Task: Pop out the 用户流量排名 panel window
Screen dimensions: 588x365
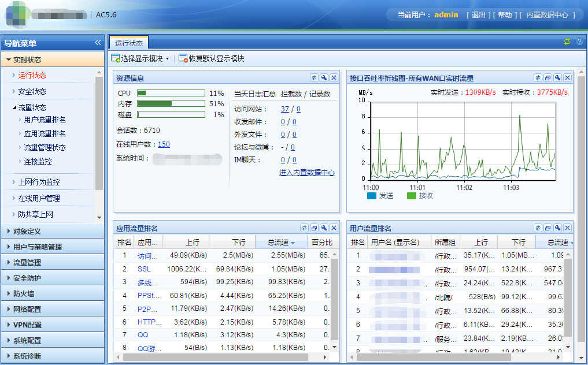Action: [548, 228]
